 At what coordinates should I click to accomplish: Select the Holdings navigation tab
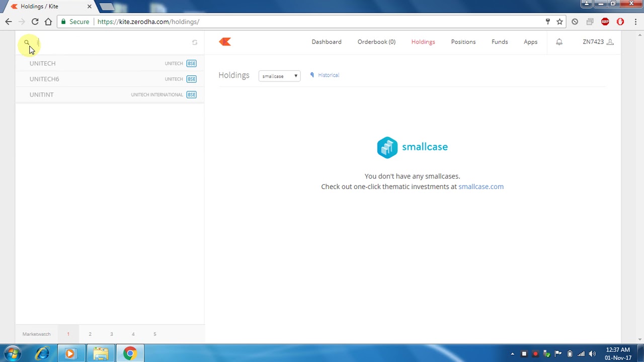click(423, 42)
